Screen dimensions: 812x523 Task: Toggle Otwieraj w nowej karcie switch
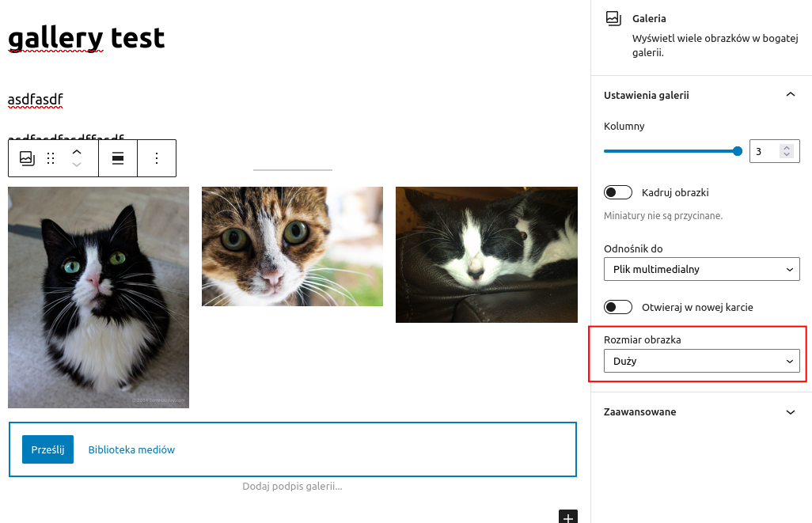coord(618,307)
